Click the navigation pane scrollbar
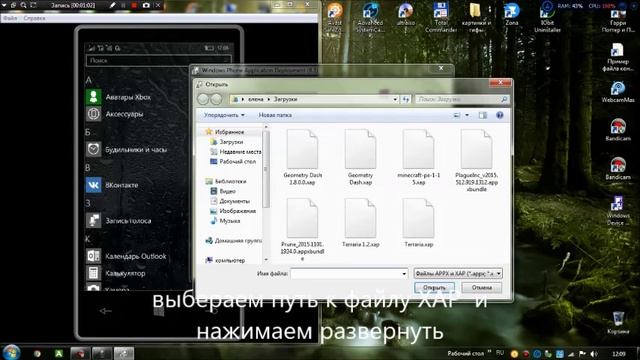 point(266,169)
